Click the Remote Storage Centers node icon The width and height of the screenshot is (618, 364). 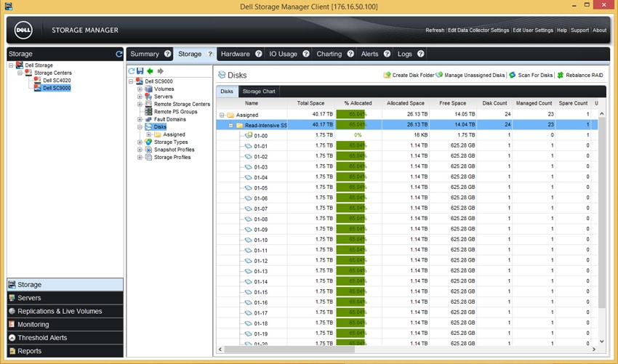pyautogui.click(x=148, y=104)
